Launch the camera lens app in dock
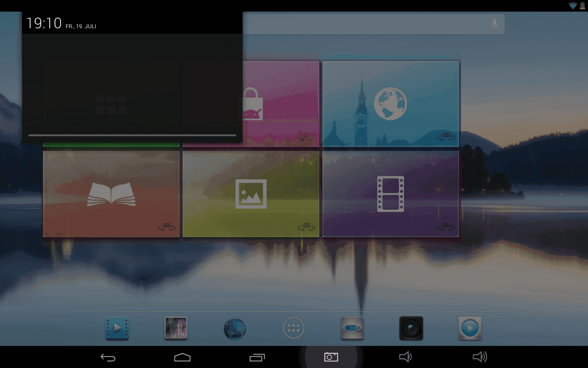The width and height of the screenshot is (588, 368). [411, 328]
